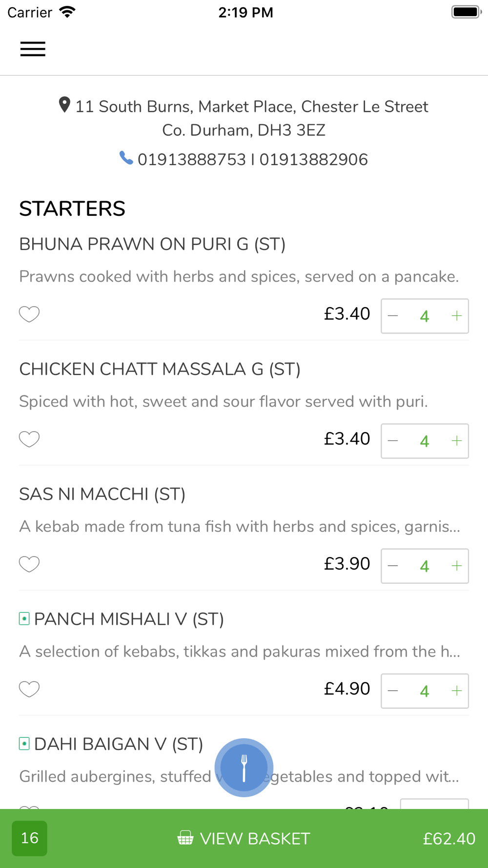
Task: Increase Bhuna Prawn on Puri quantity
Action: tap(457, 316)
